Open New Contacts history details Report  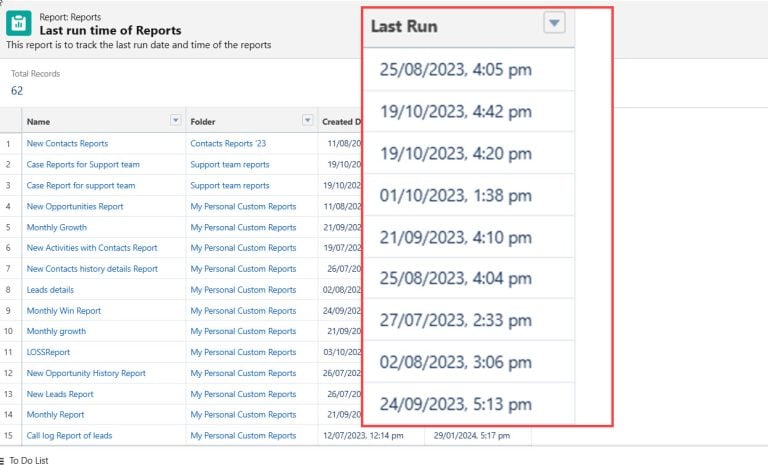92,269
